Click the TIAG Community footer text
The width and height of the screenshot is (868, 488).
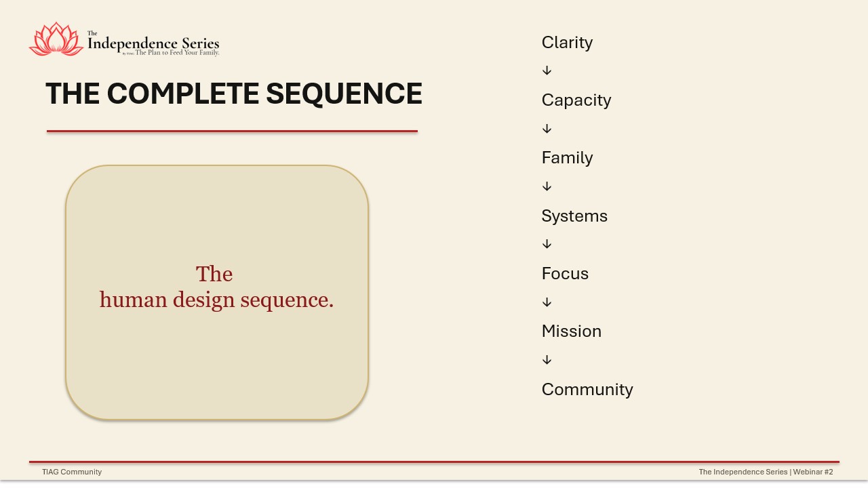[x=72, y=472]
